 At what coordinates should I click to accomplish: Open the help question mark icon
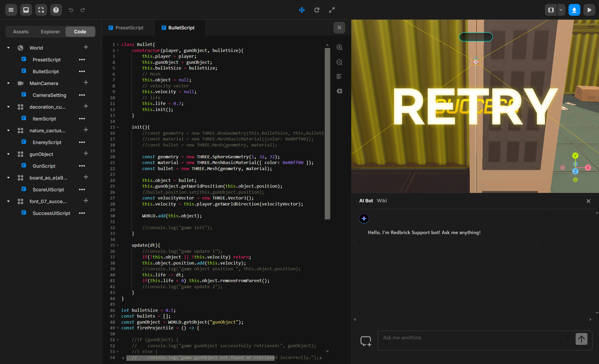tap(56, 10)
